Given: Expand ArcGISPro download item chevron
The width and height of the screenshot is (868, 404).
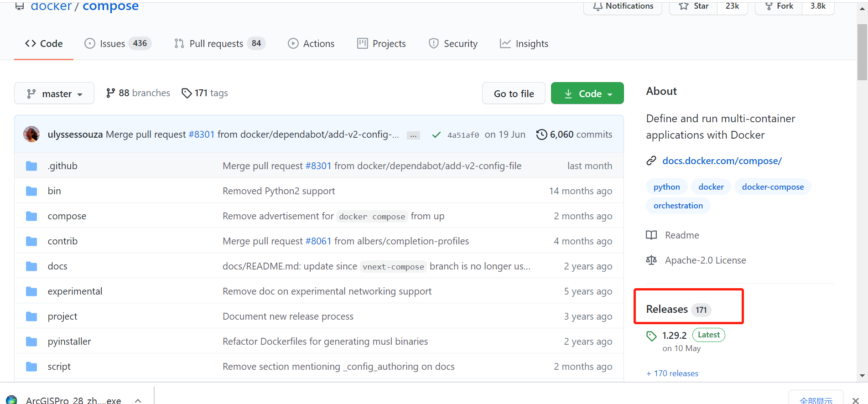Looking at the screenshot, I should coord(138,400).
